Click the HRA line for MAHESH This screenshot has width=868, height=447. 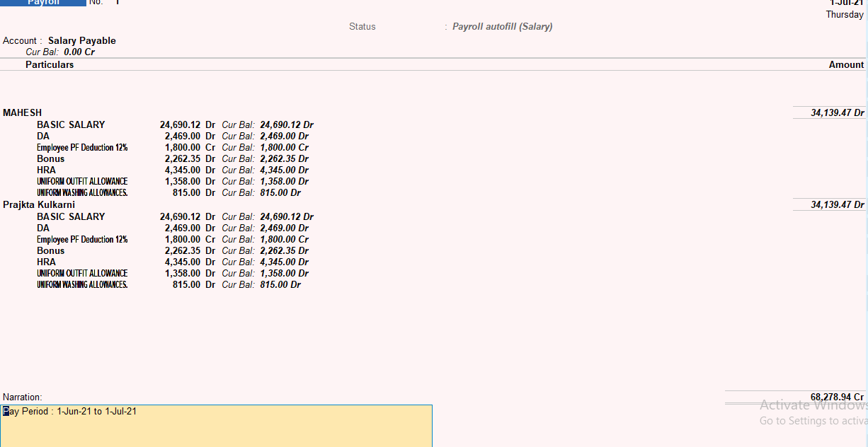coord(46,170)
